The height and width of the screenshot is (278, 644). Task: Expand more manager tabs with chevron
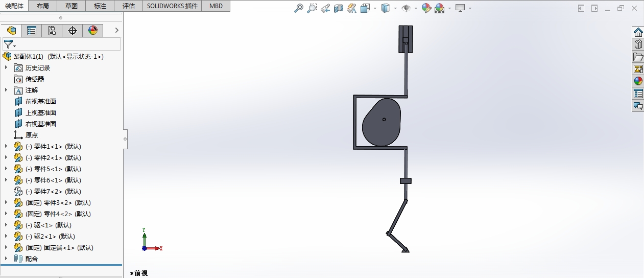(116, 31)
